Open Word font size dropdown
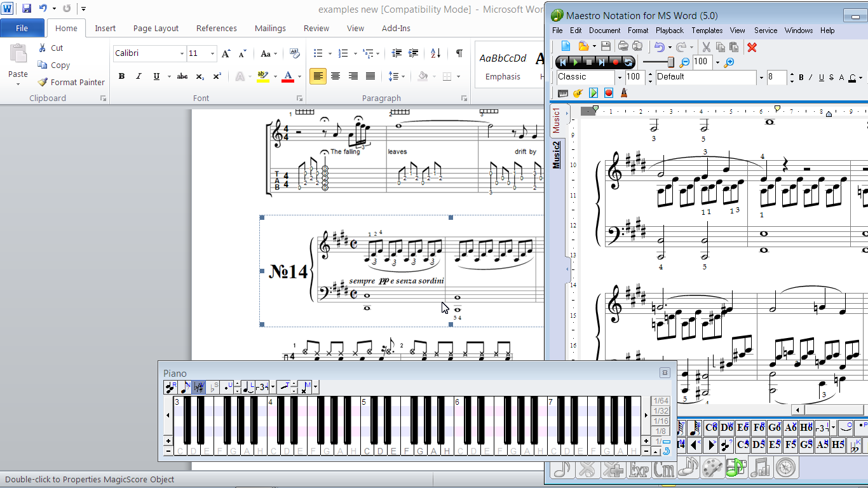 pos(212,53)
